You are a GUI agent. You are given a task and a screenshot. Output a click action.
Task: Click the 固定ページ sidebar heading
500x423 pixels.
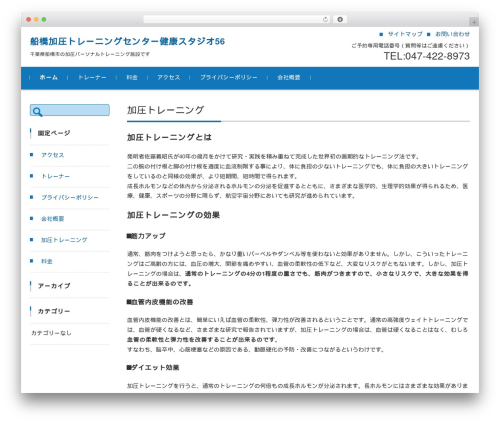[54, 133]
